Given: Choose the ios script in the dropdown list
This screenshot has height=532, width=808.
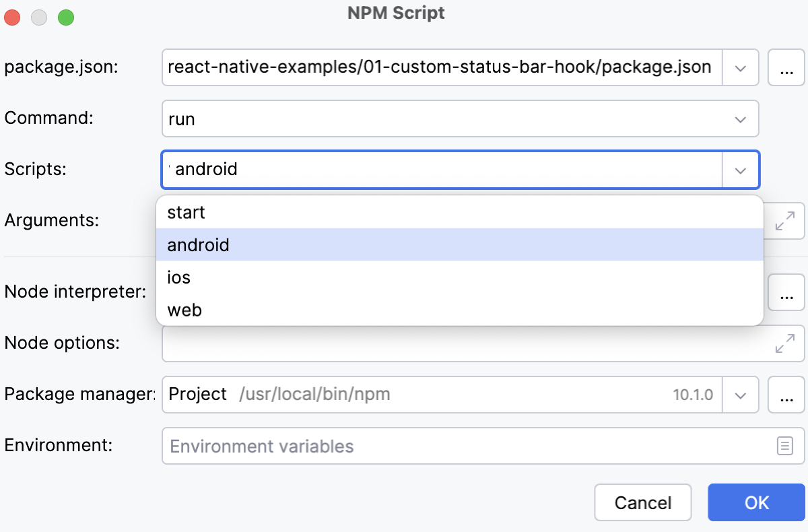Looking at the screenshot, I should click(x=179, y=277).
